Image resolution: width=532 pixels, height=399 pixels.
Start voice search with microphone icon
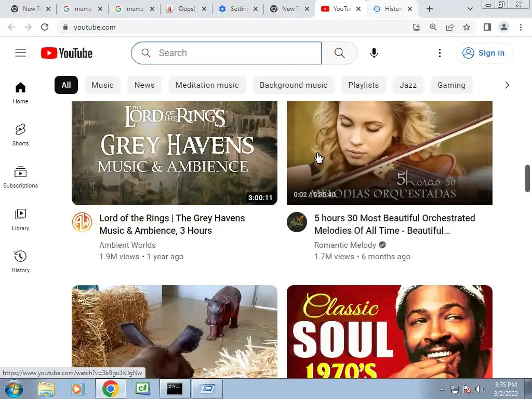(x=374, y=53)
